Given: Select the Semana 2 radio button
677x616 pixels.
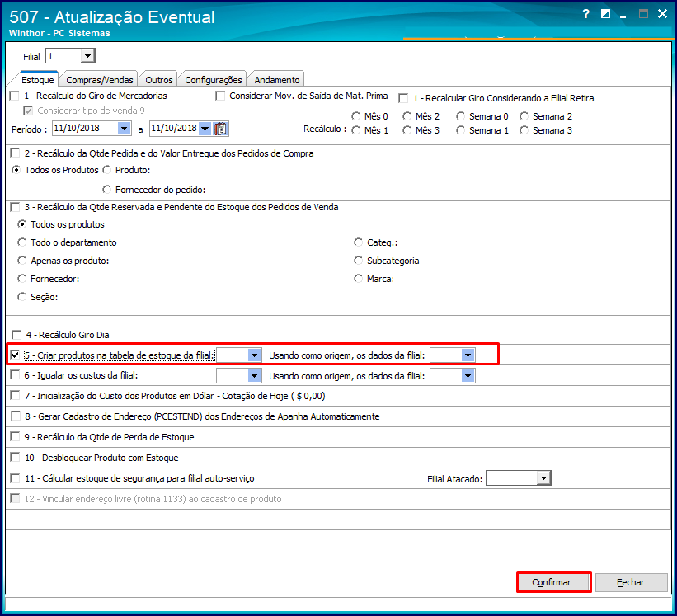Looking at the screenshot, I should 524,116.
